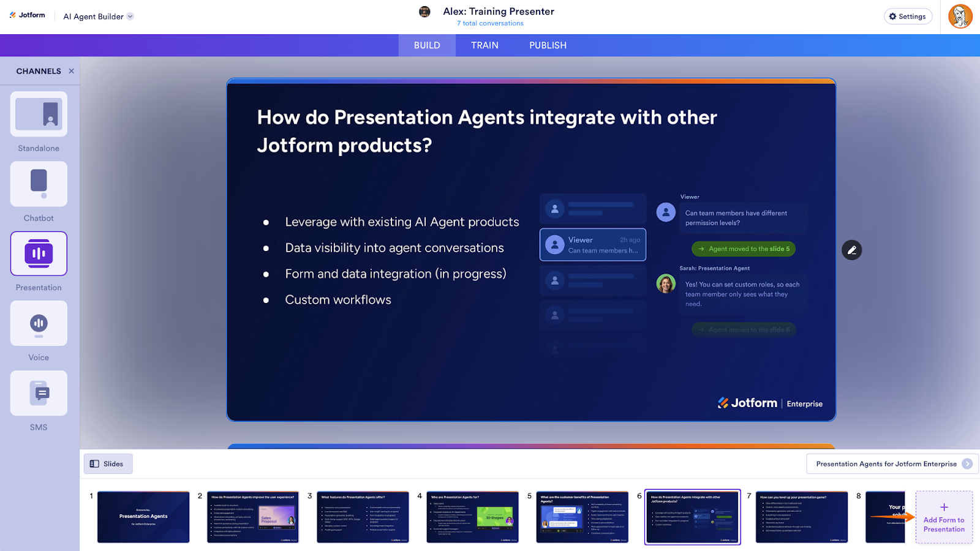Viewport: 980px width, 551px height.
Task: Pick the Voice channel icon
Action: (39, 323)
